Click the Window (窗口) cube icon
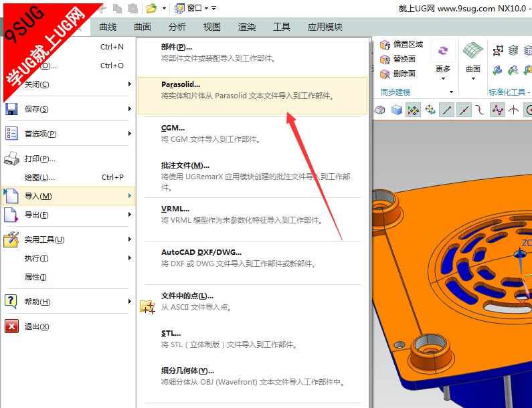Image resolution: width=532 pixels, height=408 pixels. pos(179,8)
